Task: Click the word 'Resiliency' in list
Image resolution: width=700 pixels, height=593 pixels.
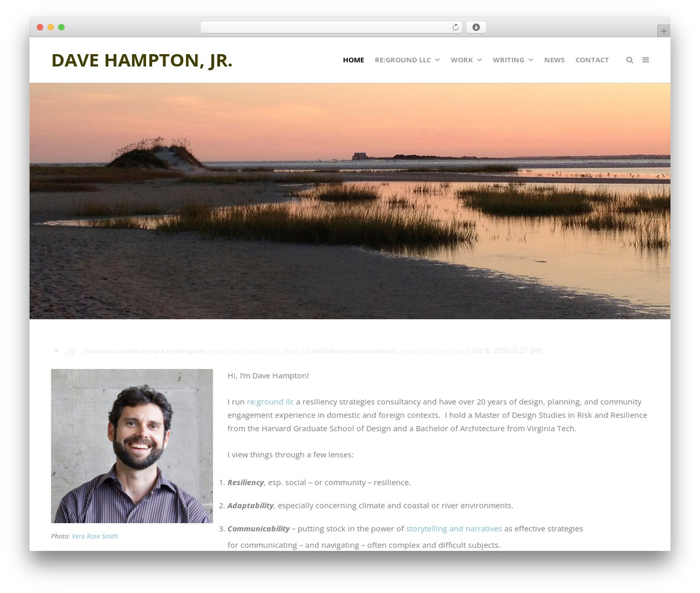Action: click(246, 482)
